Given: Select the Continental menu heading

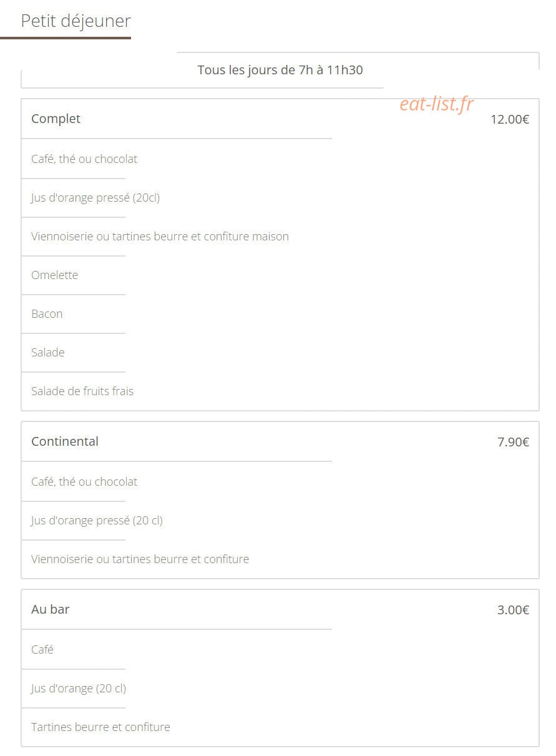Looking at the screenshot, I should click(65, 441).
